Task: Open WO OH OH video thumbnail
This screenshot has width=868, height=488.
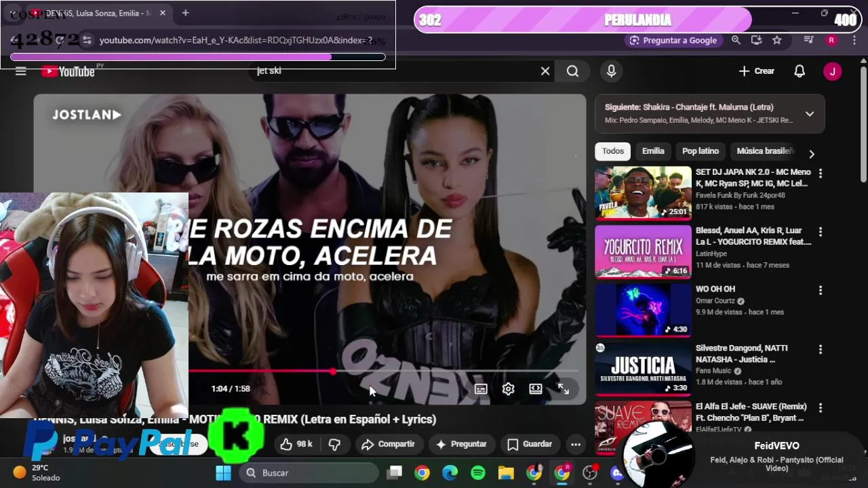Action: 643,310
